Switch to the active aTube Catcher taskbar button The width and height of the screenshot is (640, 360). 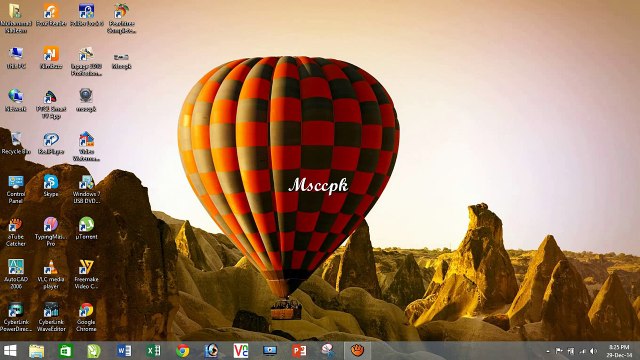(x=358, y=351)
